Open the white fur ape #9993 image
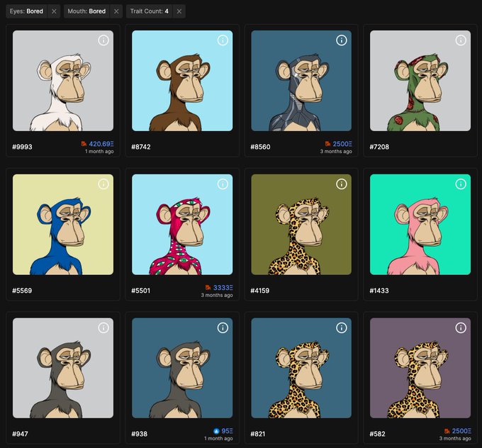Screen dimensions: 482x448 63,81
